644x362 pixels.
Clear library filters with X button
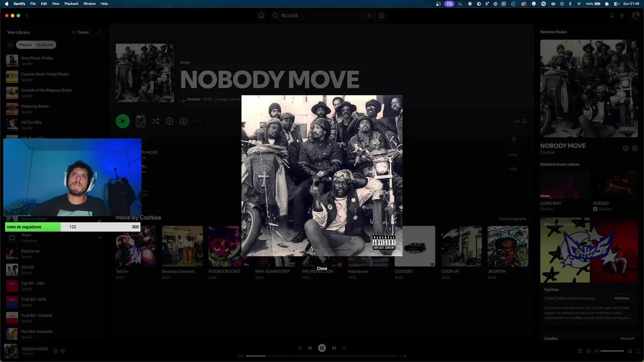10,45
